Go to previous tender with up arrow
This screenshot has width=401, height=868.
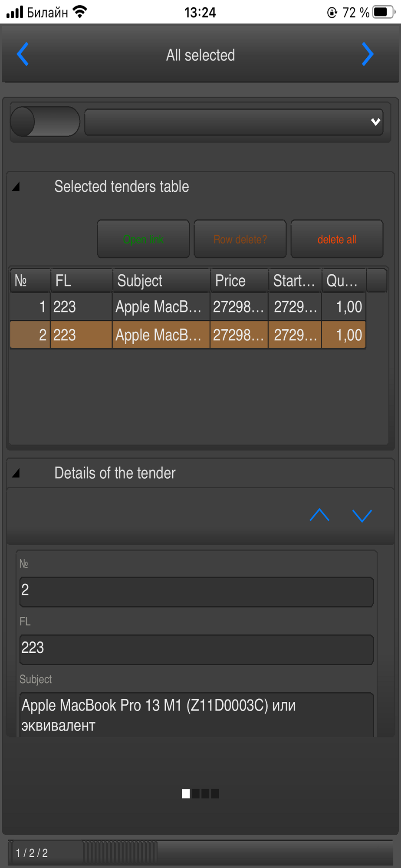click(x=319, y=515)
